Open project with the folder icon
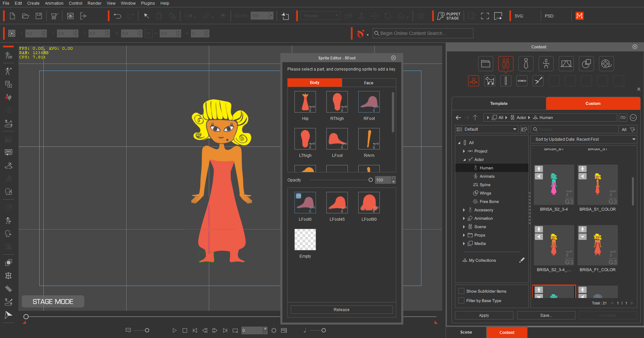Viewport: 644px width, 338px height. (x=26, y=16)
